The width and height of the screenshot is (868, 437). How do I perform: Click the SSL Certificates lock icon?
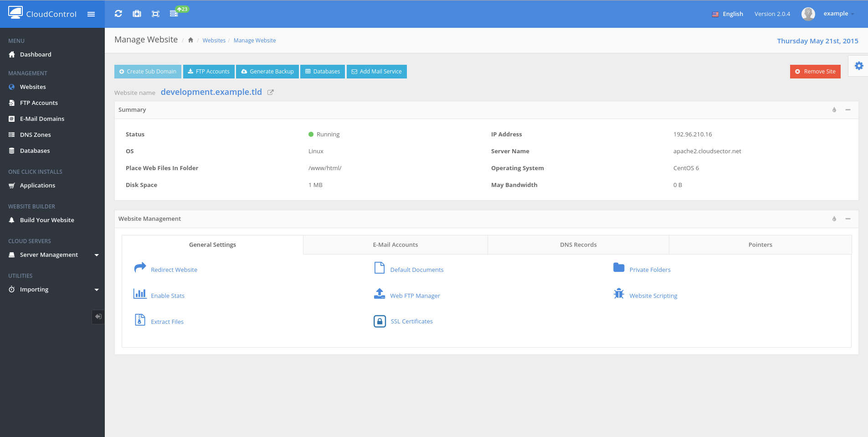tap(380, 321)
